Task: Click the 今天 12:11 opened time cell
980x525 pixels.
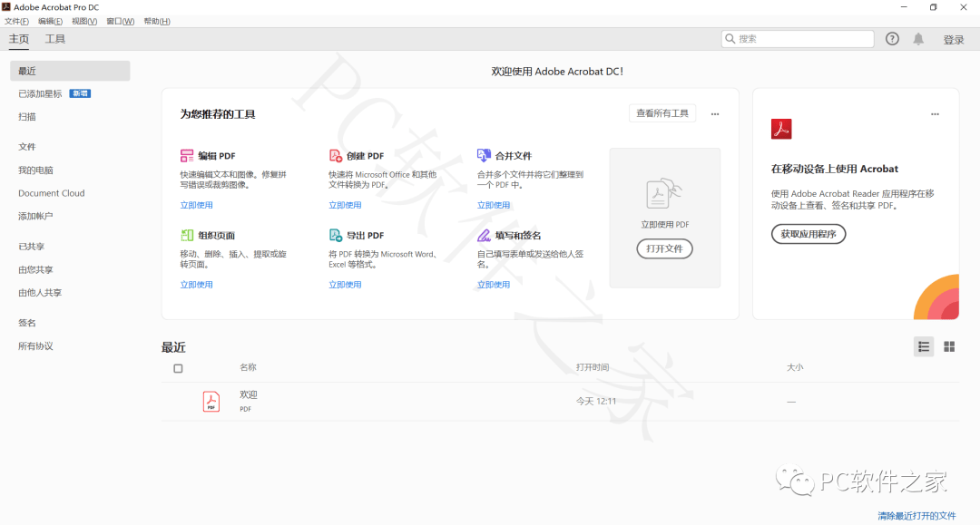Action: click(596, 401)
